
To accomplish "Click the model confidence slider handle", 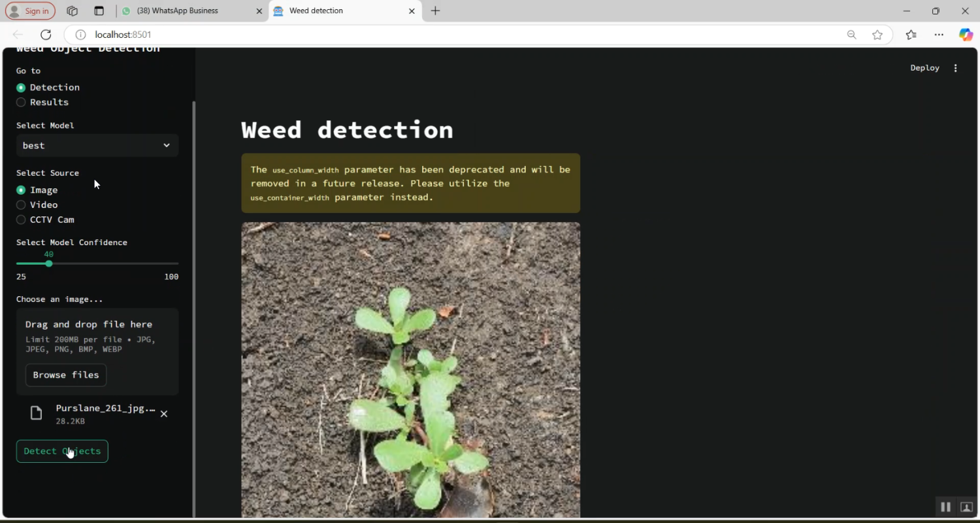I will (49, 263).
